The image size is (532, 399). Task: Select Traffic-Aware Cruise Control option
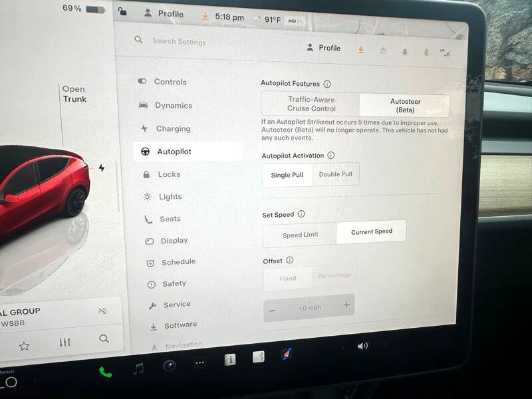(x=311, y=104)
